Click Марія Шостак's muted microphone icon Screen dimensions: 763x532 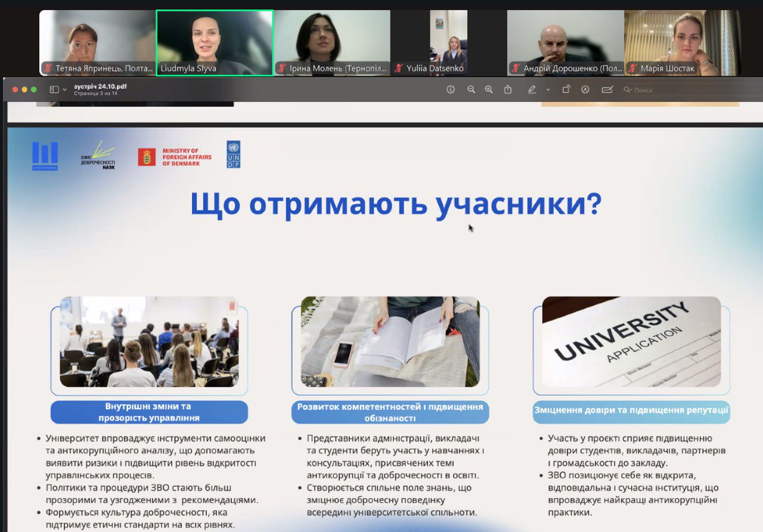click(x=633, y=69)
